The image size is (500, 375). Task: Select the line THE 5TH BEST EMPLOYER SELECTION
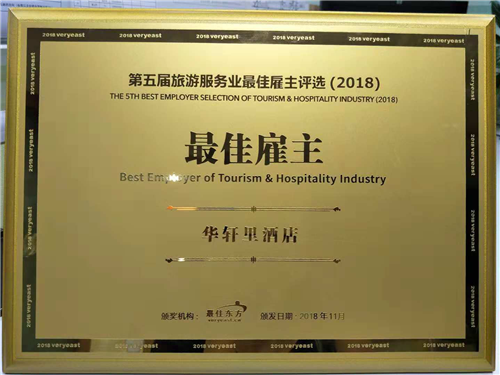click(254, 98)
